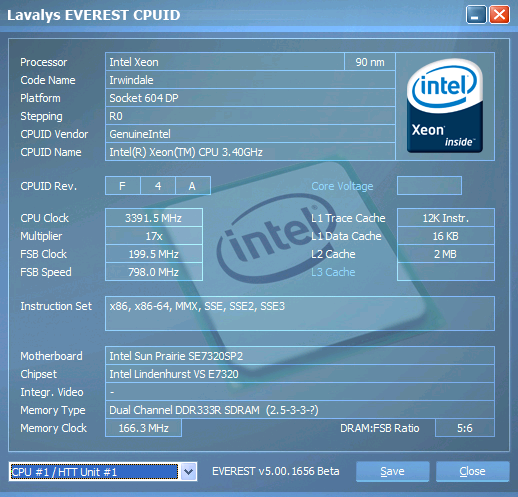
Task: Click the Intel(R) Xeon(TM) CPU 3.40GHz name
Action: (x=250, y=152)
